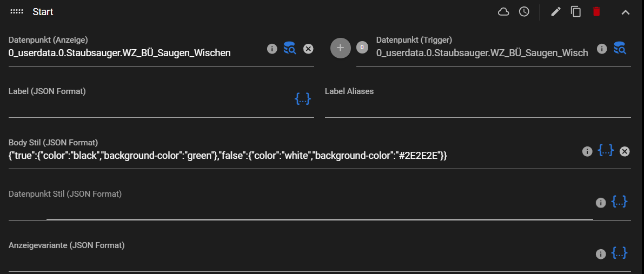Click the cloud icon in Start header
The width and height of the screenshot is (644, 274).
pos(503,12)
